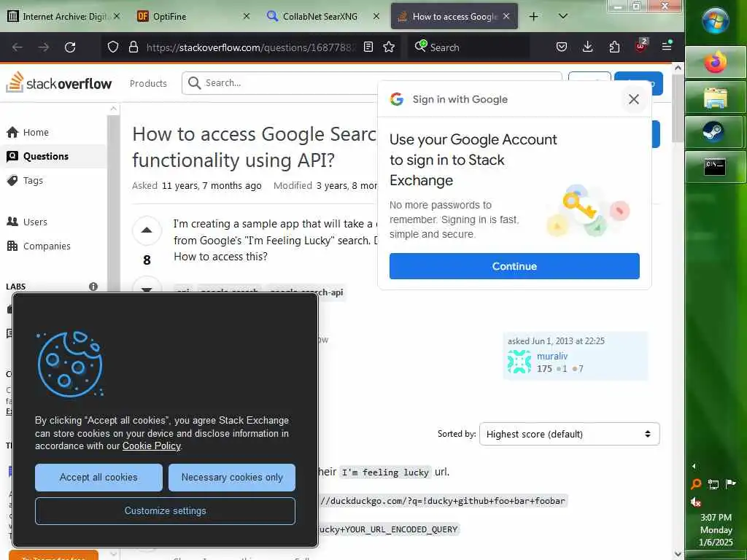Click muraliv's avatar image
Viewport: 747px width, 560px height.
[519, 362]
